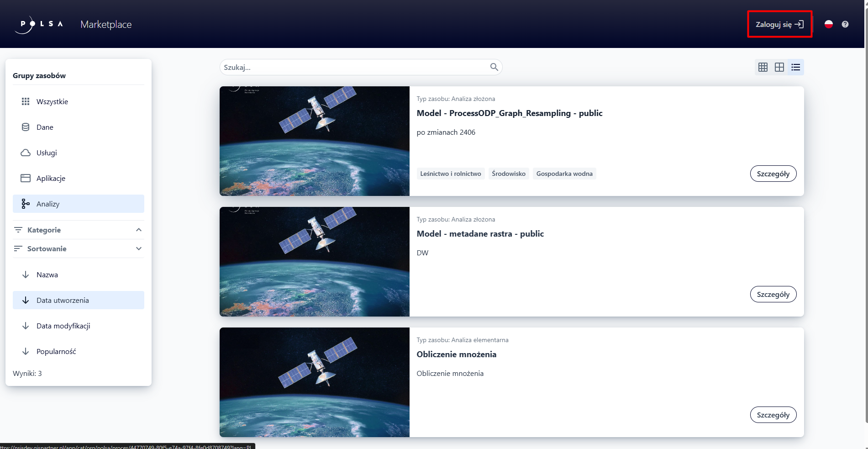The image size is (868, 449).
Task: Click arrow icon next to Popularność
Action: point(26,351)
